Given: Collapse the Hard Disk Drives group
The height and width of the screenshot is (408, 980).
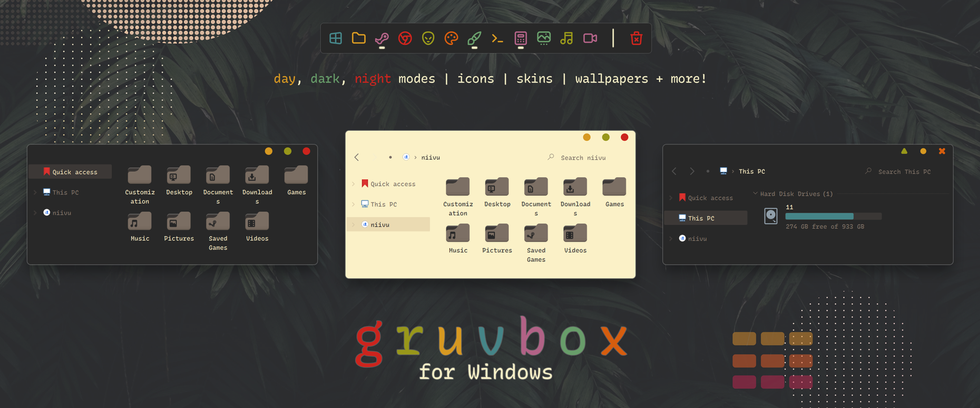Looking at the screenshot, I should (x=755, y=193).
